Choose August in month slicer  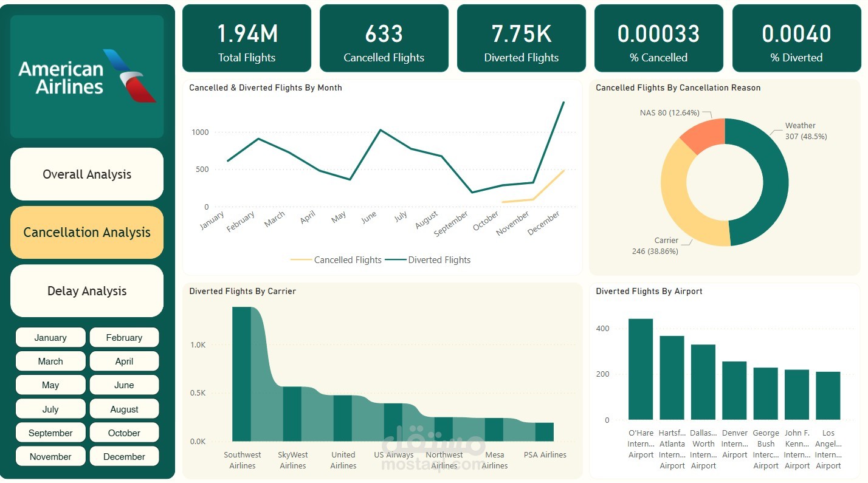coord(124,409)
